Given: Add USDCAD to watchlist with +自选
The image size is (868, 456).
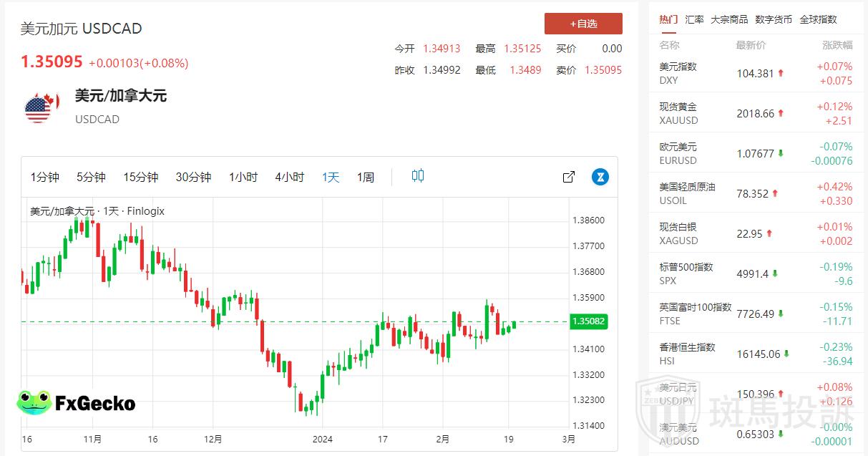Looking at the screenshot, I should point(583,24).
